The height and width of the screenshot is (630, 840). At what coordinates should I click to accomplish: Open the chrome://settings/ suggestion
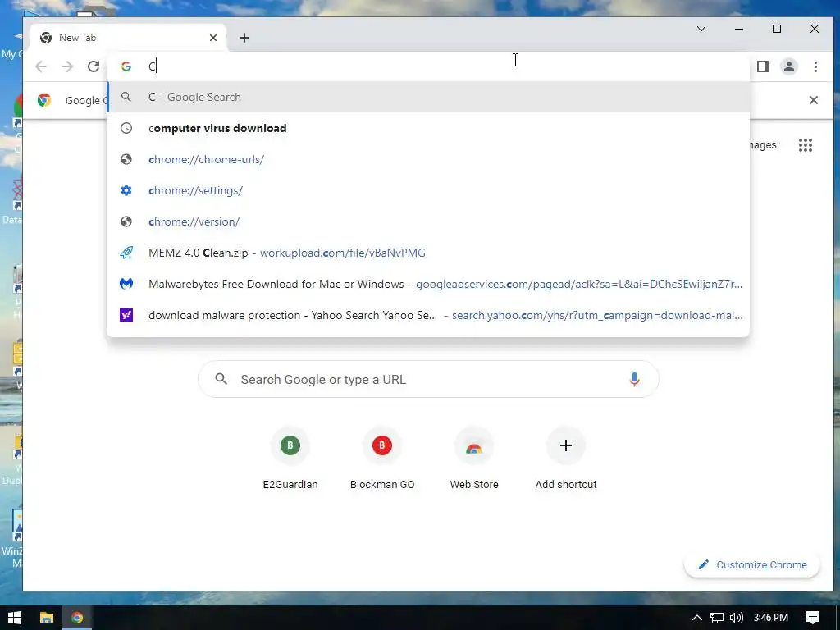click(x=428, y=190)
